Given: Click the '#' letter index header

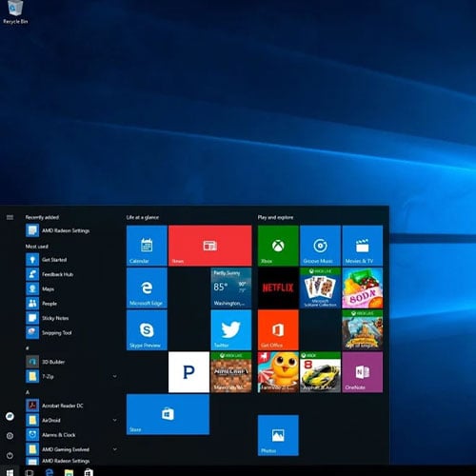Looking at the screenshot, I should coord(28,348).
